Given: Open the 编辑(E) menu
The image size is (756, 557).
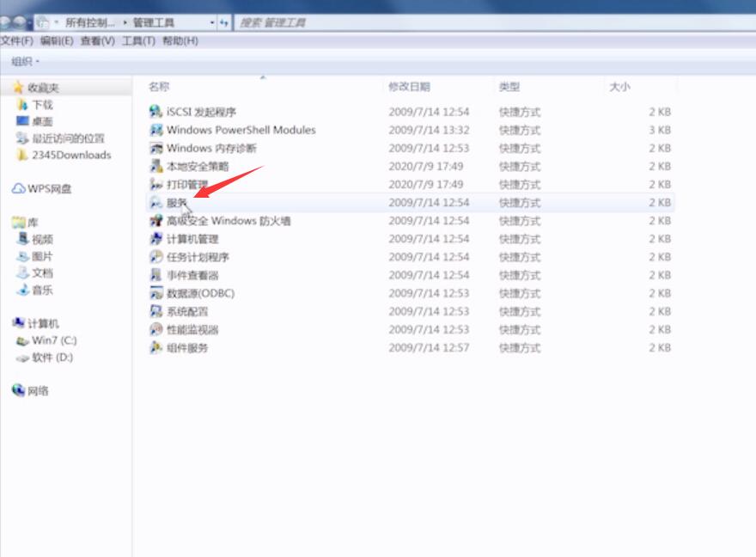Looking at the screenshot, I should (x=57, y=41).
